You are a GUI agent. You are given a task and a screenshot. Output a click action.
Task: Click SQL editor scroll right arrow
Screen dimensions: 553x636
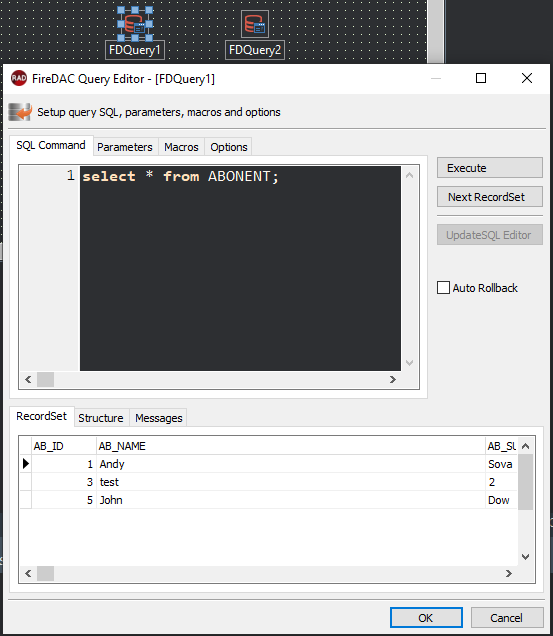click(x=392, y=380)
